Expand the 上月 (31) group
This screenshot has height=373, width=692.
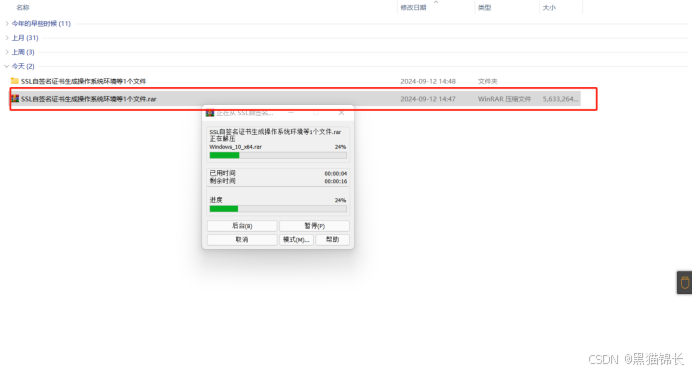(x=7, y=38)
